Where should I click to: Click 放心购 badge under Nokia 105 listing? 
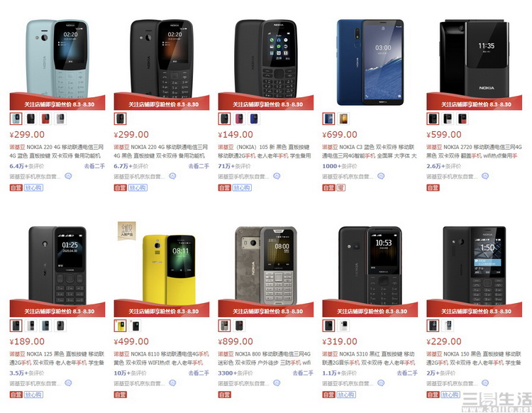[x=242, y=187]
